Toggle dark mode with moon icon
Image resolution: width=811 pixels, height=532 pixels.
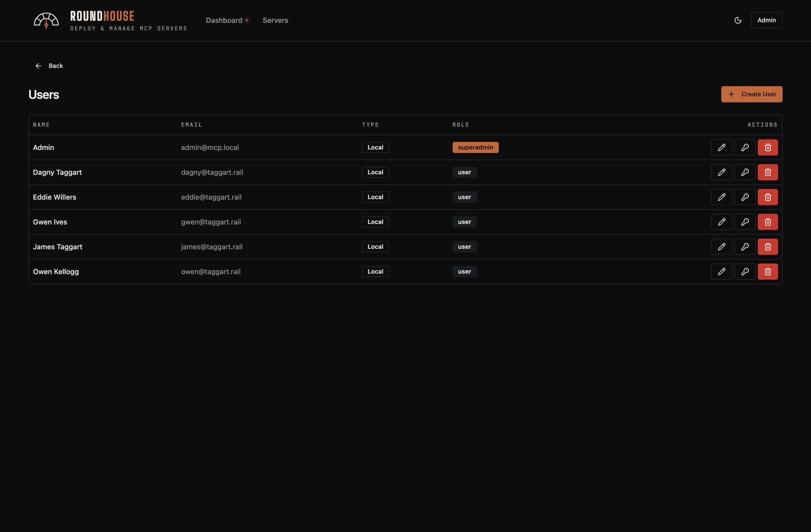pos(738,21)
